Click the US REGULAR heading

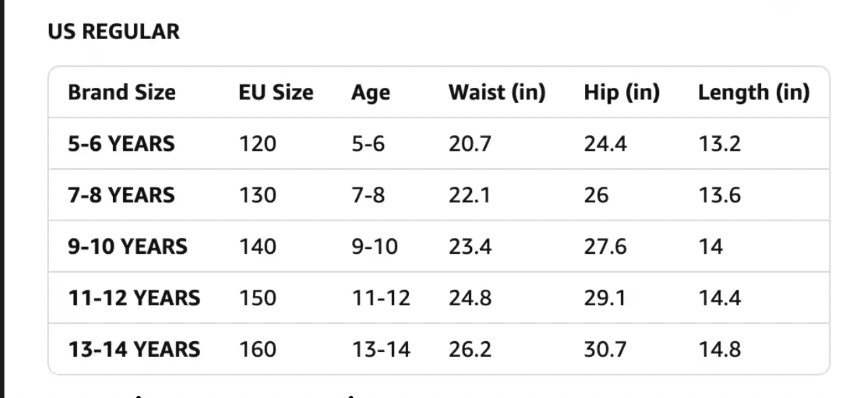tap(114, 32)
